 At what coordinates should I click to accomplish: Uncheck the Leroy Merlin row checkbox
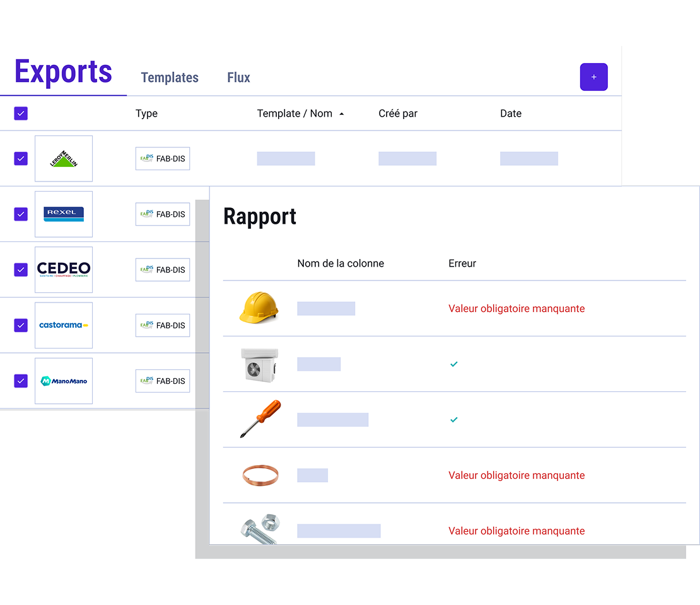click(x=21, y=158)
